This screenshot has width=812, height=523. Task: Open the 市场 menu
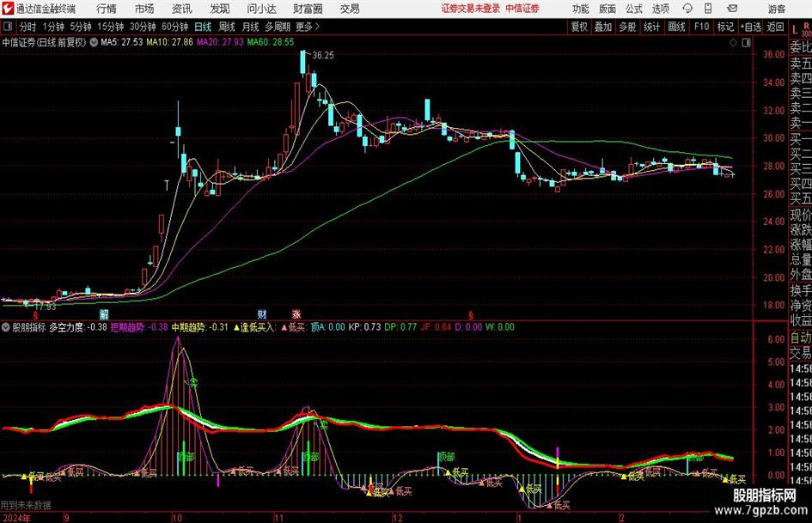144,9
